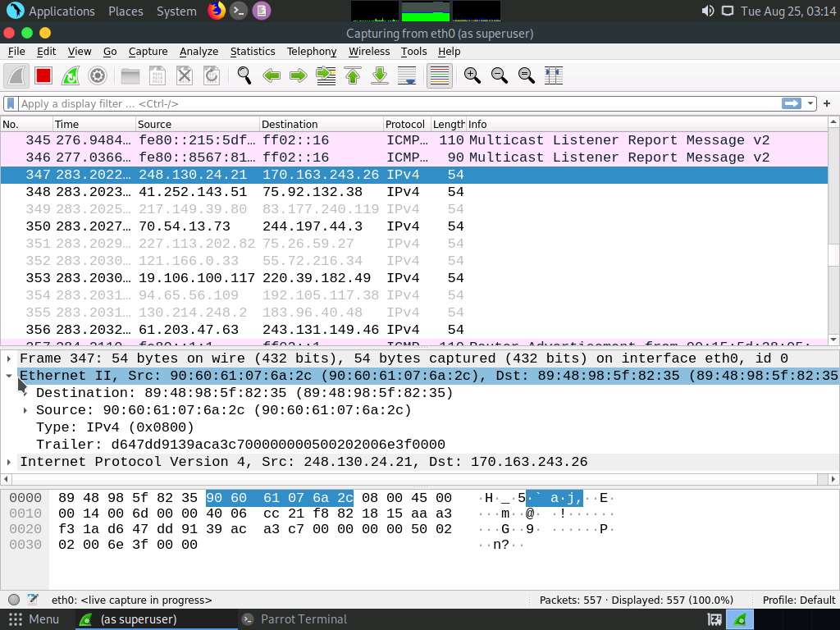This screenshot has width=840, height=630.
Task: Stop the running capture
Action: 43,75
